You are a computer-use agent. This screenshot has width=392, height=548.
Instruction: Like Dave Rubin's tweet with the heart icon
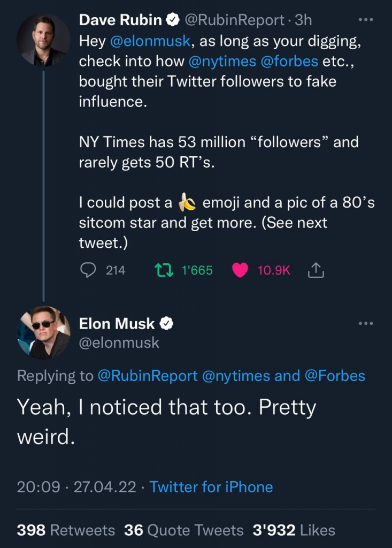pyautogui.click(x=240, y=270)
